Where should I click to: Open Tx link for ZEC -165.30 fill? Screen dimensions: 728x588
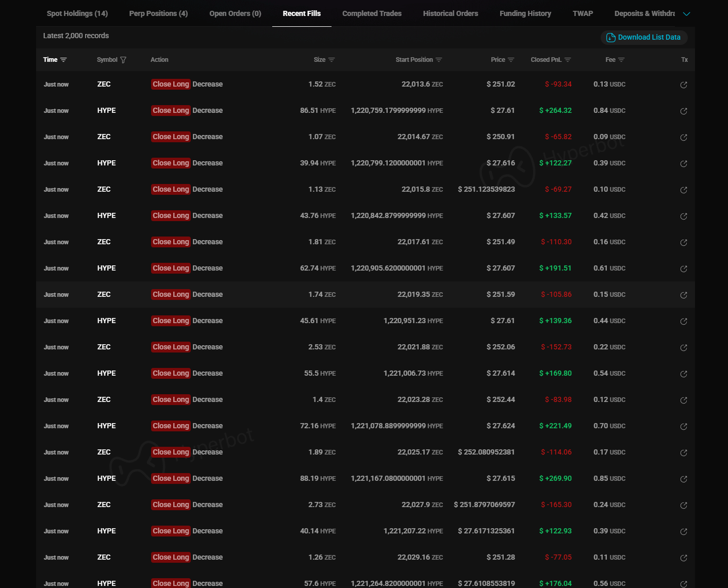coord(684,505)
